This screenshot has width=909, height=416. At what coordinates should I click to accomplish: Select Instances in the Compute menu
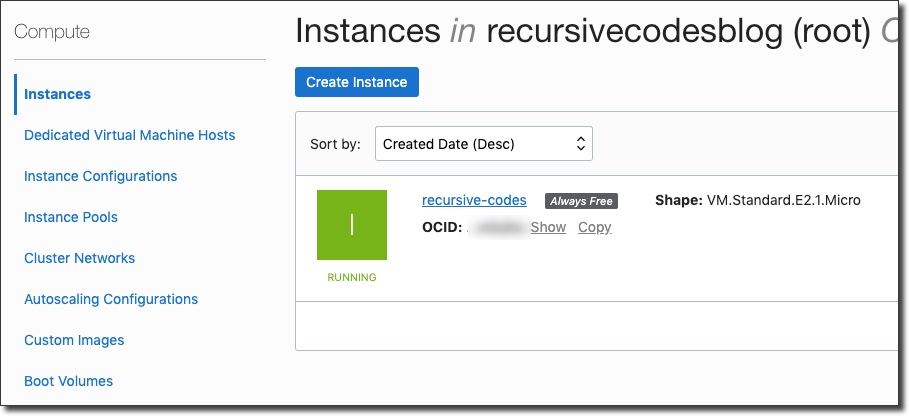pos(57,94)
